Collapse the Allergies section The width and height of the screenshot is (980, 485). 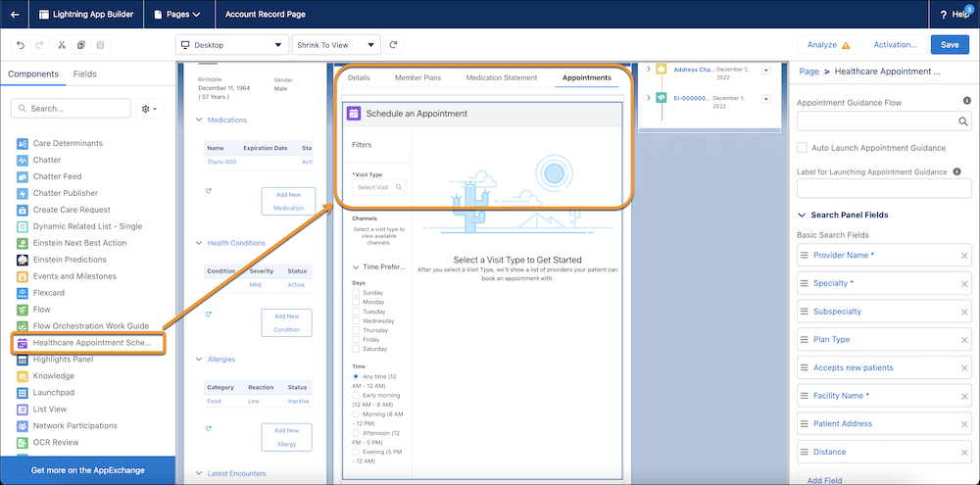click(199, 360)
